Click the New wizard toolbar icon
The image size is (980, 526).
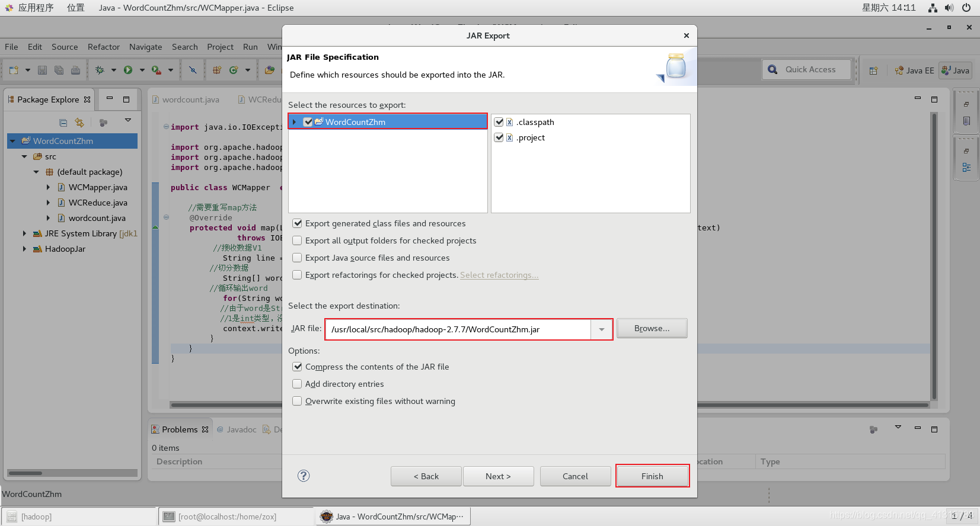(14, 70)
